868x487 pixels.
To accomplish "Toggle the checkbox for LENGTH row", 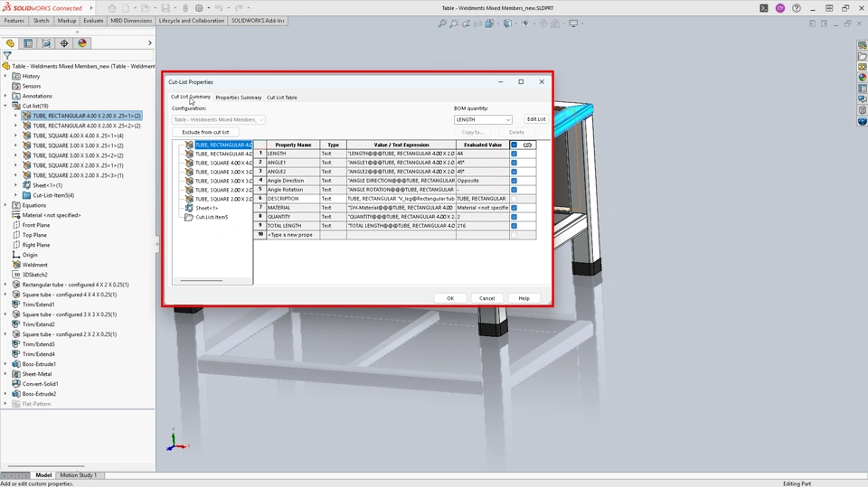I will pyautogui.click(x=514, y=154).
